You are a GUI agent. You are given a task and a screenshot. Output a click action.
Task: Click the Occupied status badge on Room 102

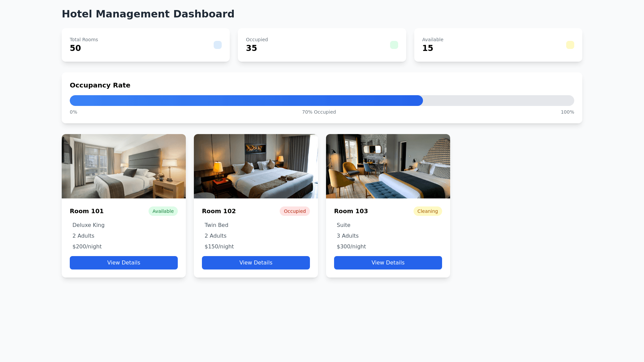(295, 211)
